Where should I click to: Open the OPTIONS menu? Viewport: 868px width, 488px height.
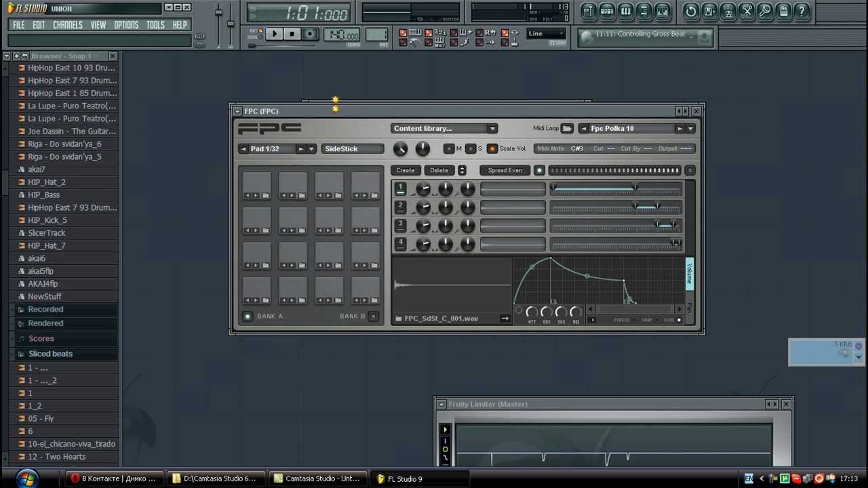(x=126, y=25)
